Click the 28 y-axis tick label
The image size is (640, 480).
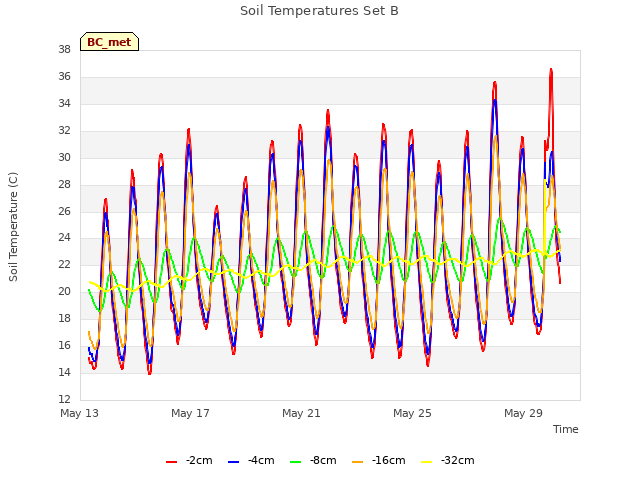[64, 184]
